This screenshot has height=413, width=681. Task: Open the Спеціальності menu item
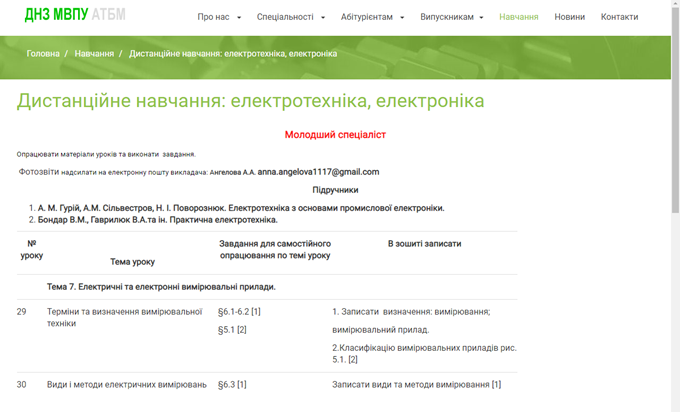(285, 17)
